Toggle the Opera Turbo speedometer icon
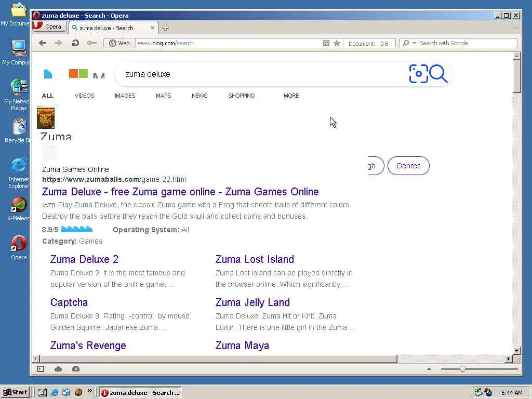This screenshot has width=532, height=399. point(76,369)
